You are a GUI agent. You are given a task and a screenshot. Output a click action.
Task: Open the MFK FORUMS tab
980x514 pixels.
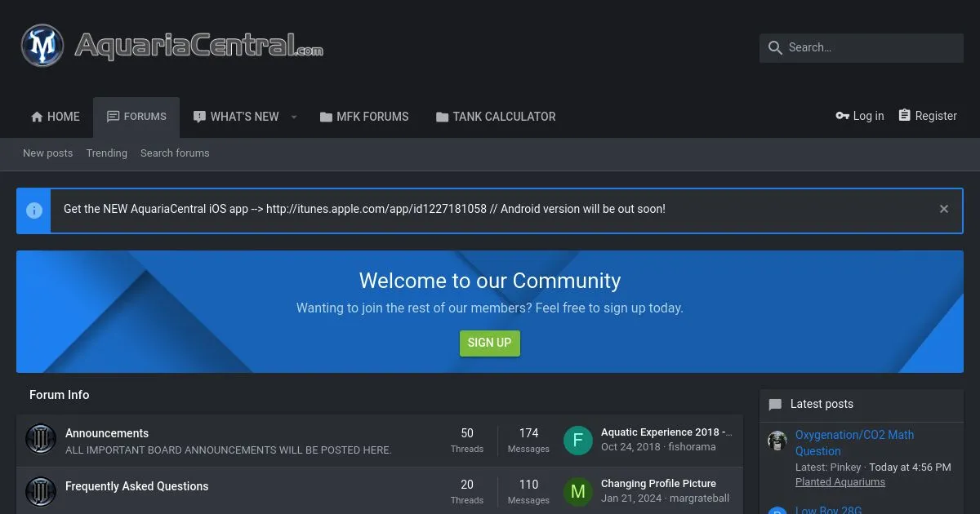[x=364, y=117]
